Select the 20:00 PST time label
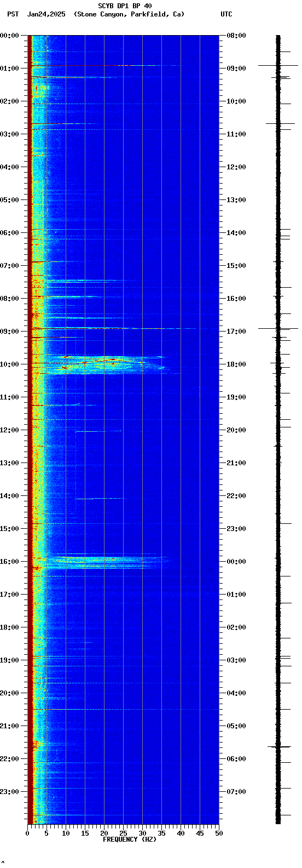This screenshot has height=868, width=302. (9, 693)
